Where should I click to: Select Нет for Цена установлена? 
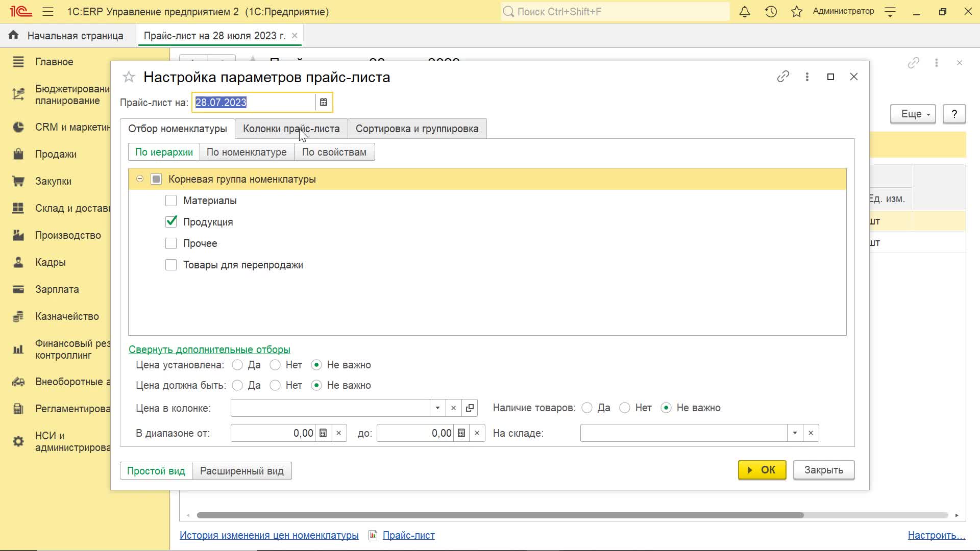(275, 365)
